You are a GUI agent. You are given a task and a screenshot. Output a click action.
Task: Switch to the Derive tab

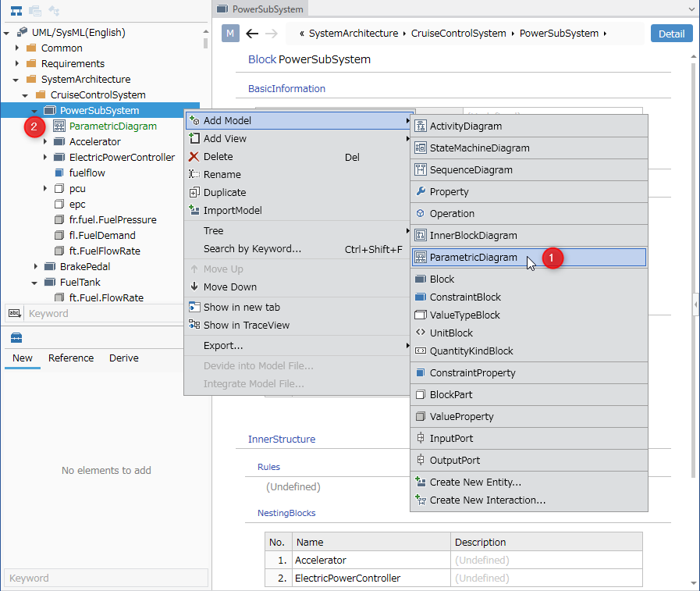(123, 358)
